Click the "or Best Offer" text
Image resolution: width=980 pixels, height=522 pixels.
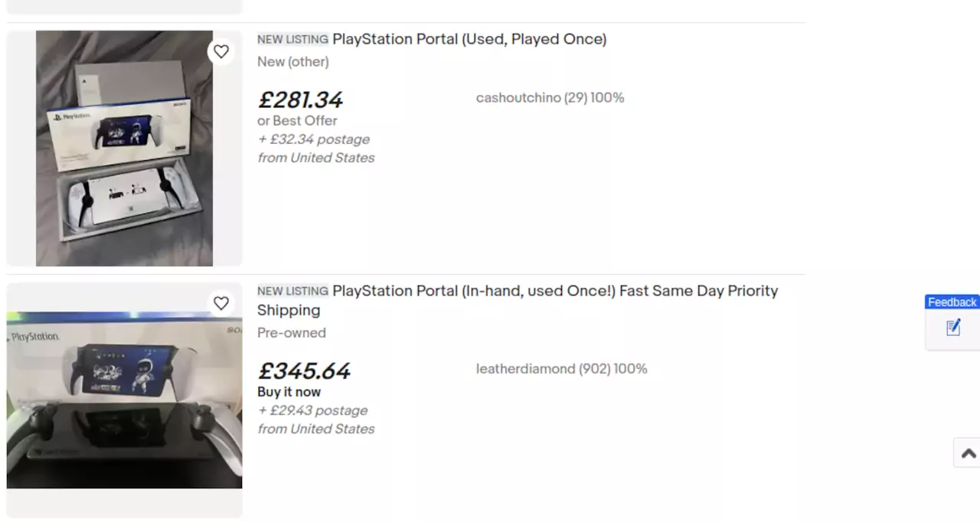tap(297, 121)
